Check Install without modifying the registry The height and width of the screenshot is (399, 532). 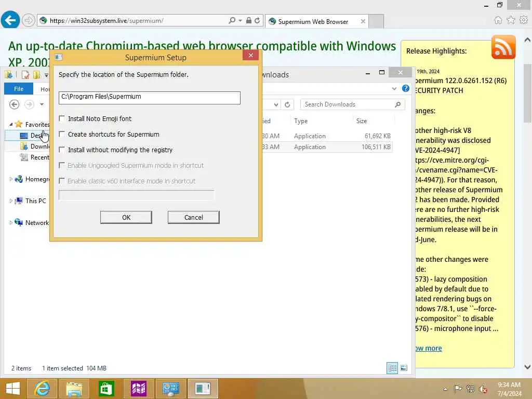[62, 150]
